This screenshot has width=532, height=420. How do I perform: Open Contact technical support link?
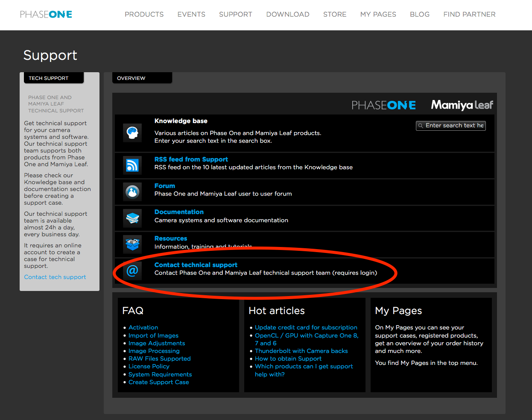(x=196, y=265)
